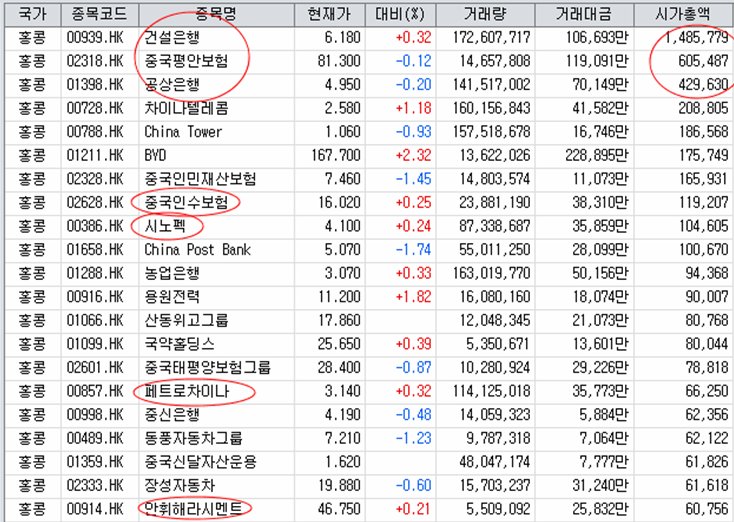Select the 중국인민재산보험 stock name
Viewport: 734px width, 522px height.
tap(200, 179)
